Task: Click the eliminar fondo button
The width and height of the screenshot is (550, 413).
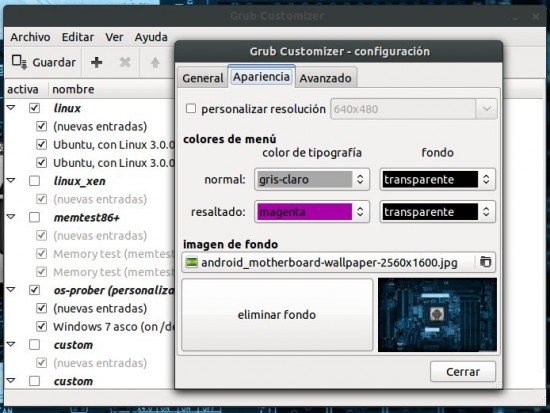Action: coord(277,315)
